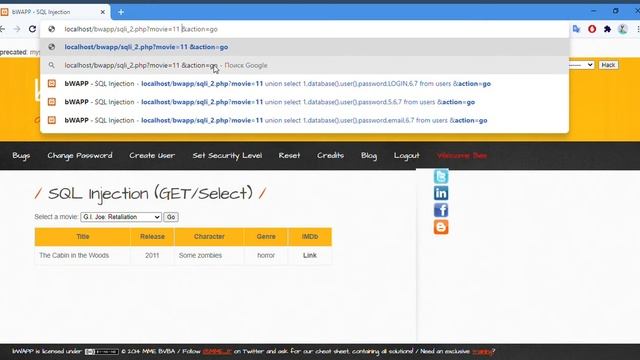Image resolution: width=640 pixels, height=360 pixels.
Task: Open the Bugs menu
Action: [21, 156]
